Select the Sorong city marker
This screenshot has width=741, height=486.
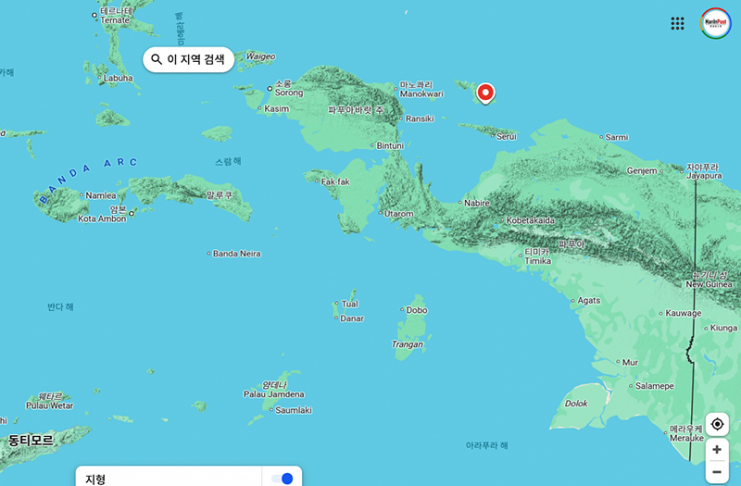coord(269,91)
